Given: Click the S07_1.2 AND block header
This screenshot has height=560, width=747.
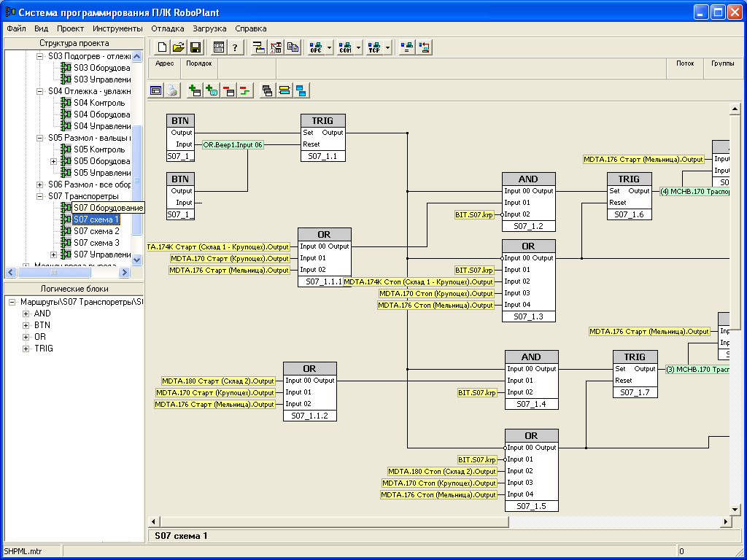Looking at the screenshot, I should coord(528,179).
